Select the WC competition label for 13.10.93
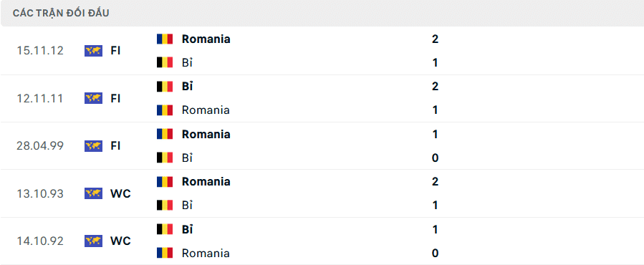 (120, 193)
